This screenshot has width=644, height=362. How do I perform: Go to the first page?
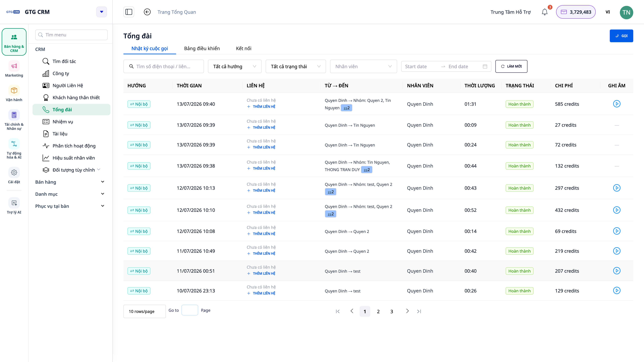pos(338,311)
